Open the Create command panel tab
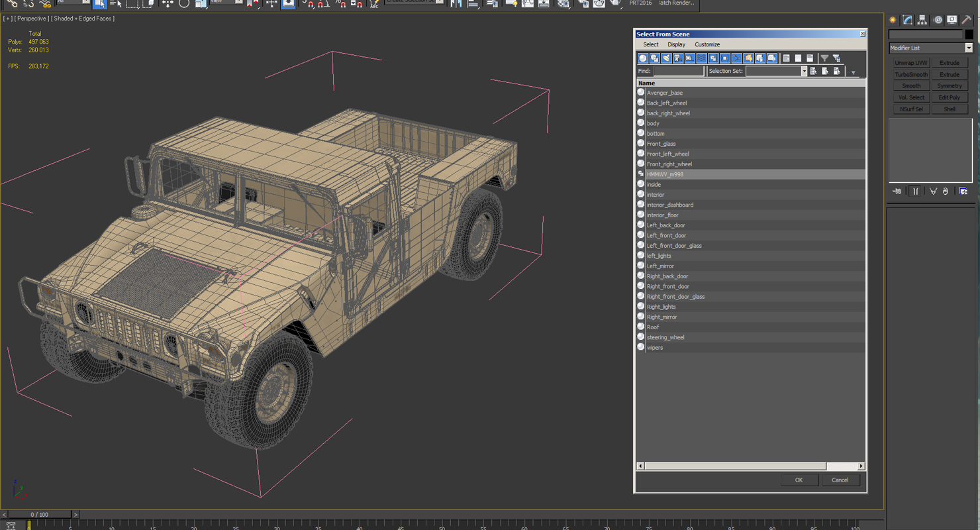Screen dimensions: 980x530 click(x=893, y=20)
